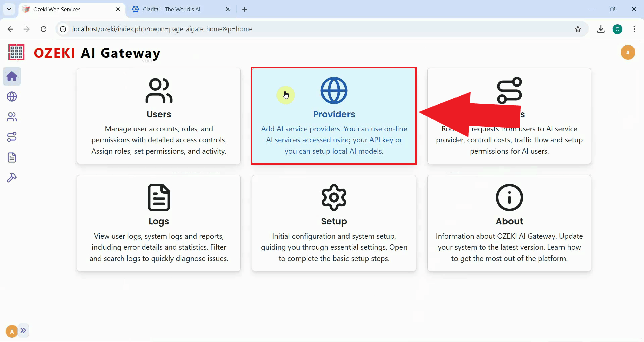Select the Routes icon in sidebar
Image resolution: width=644 pixels, height=342 pixels.
click(x=12, y=137)
